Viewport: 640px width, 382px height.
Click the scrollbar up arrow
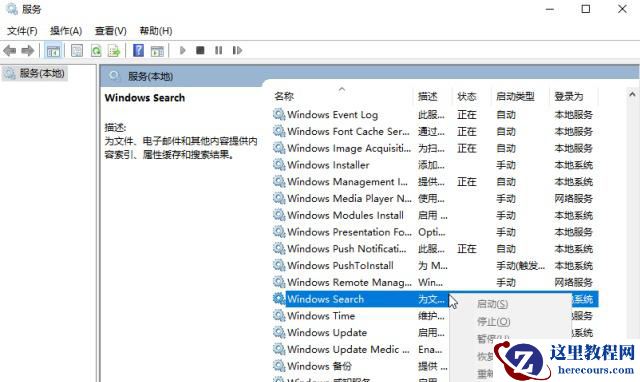coord(632,95)
